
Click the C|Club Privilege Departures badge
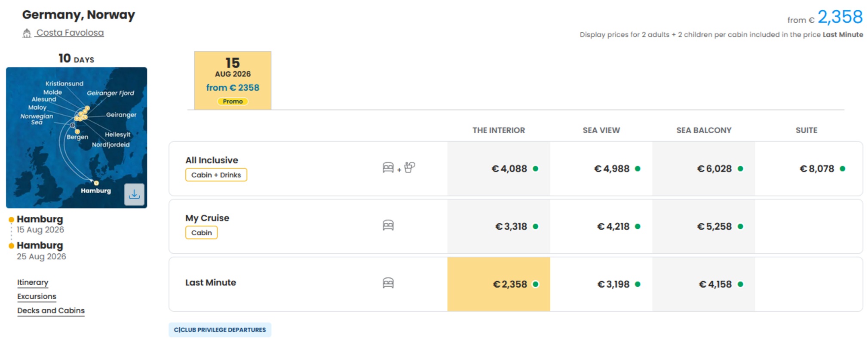pyautogui.click(x=220, y=330)
